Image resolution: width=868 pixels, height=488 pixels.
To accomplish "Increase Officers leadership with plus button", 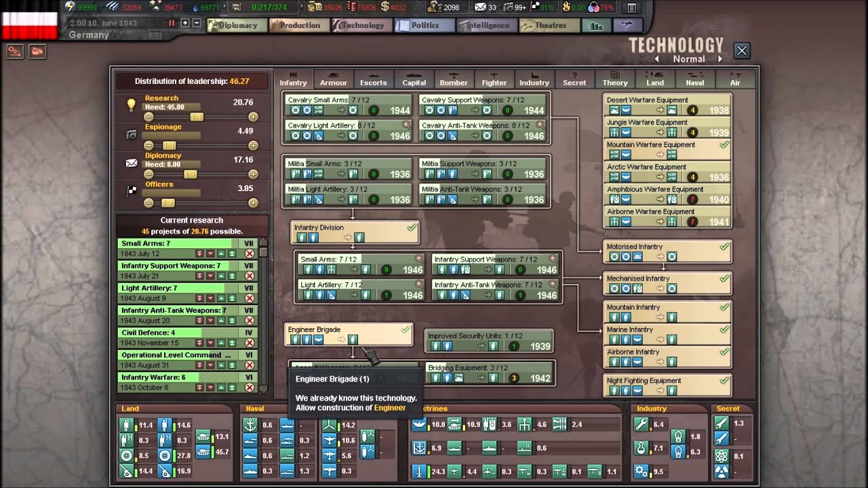I will pyautogui.click(x=253, y=203).
